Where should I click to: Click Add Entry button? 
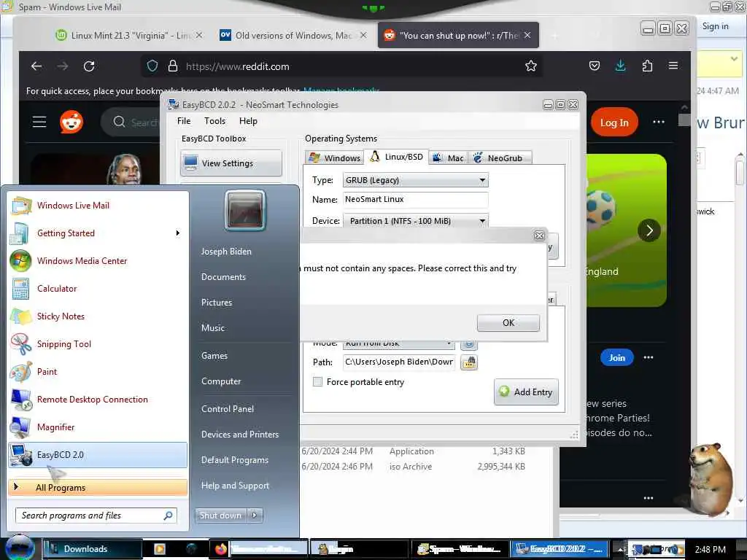pyautogui.click(x=527, y=392)
